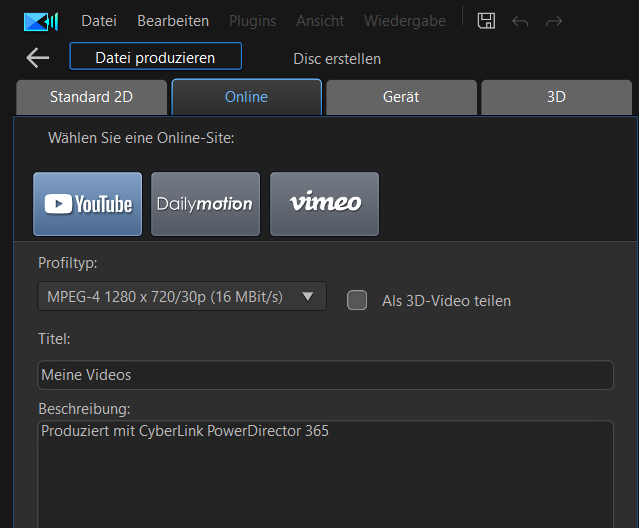Open the Bearbeiten menu
Screen dimensions: 639x528
coord(173,21)
